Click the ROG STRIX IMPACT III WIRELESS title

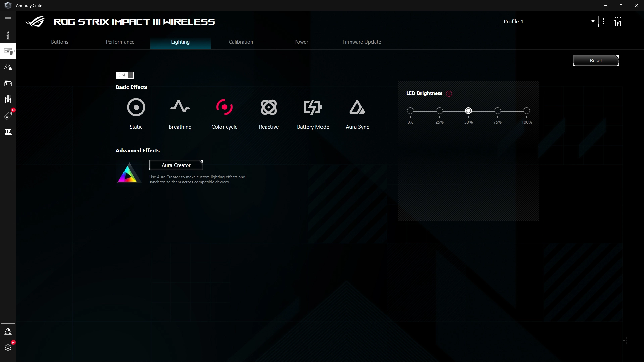tap(134, 22)
